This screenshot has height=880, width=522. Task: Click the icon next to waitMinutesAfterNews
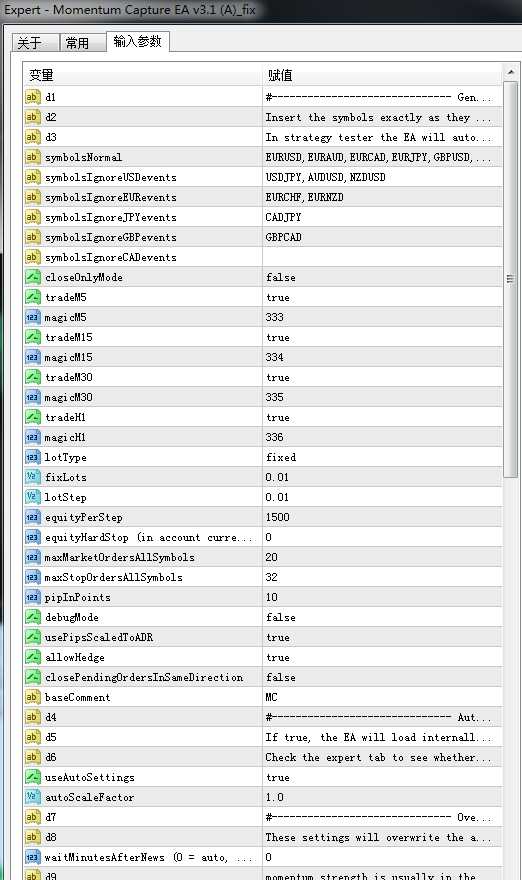tap(33, 857)
